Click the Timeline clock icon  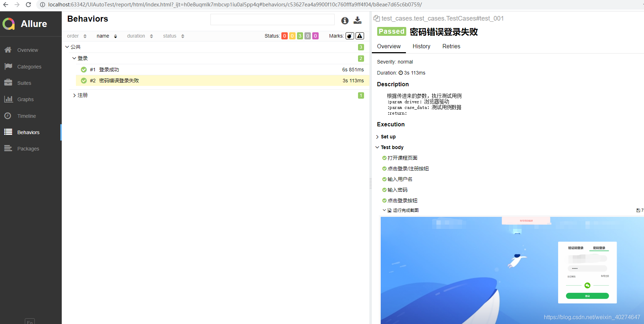(x=8, y=116)
